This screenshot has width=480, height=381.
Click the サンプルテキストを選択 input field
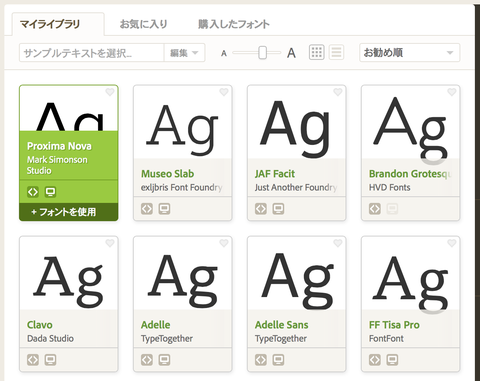92,53
